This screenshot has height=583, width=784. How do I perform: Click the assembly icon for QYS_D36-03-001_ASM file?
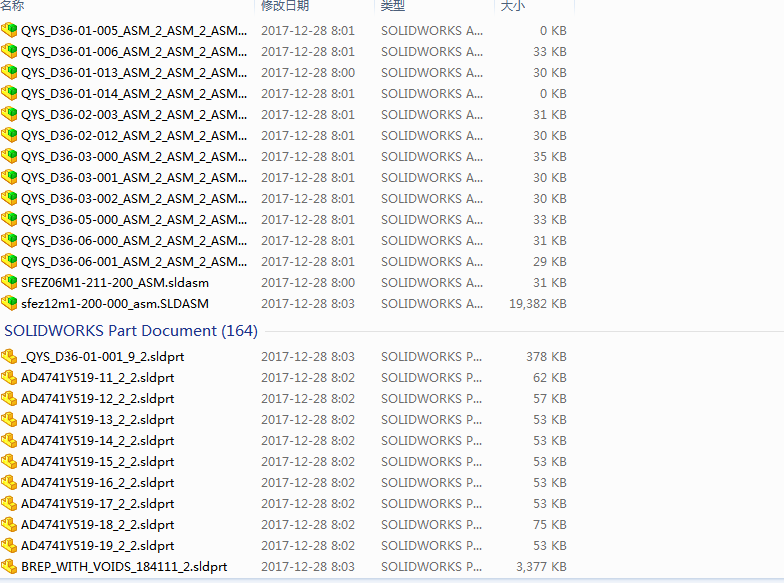tap(9, 178)
